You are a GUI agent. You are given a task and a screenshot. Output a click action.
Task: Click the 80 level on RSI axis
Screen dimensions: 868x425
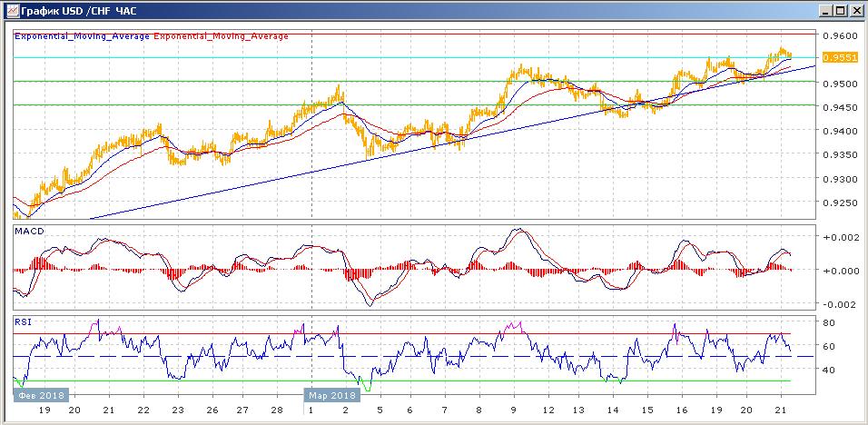click(828, 322)
